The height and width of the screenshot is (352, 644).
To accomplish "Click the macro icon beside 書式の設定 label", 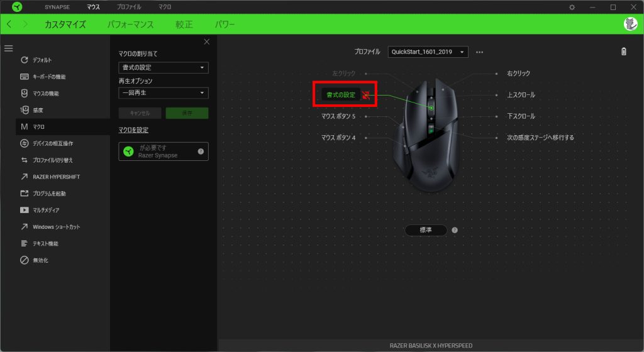I will coord(366,95).
